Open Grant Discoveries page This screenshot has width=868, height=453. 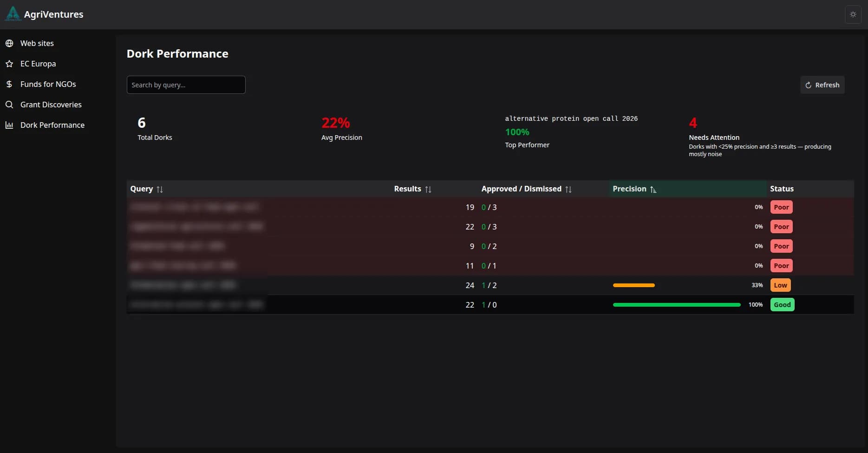click(51, 105)
